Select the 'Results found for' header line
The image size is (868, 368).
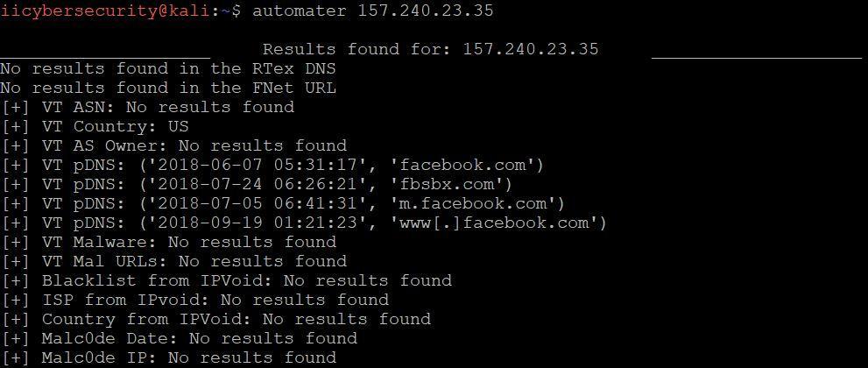pyautogui.click(x=431, y=49)
